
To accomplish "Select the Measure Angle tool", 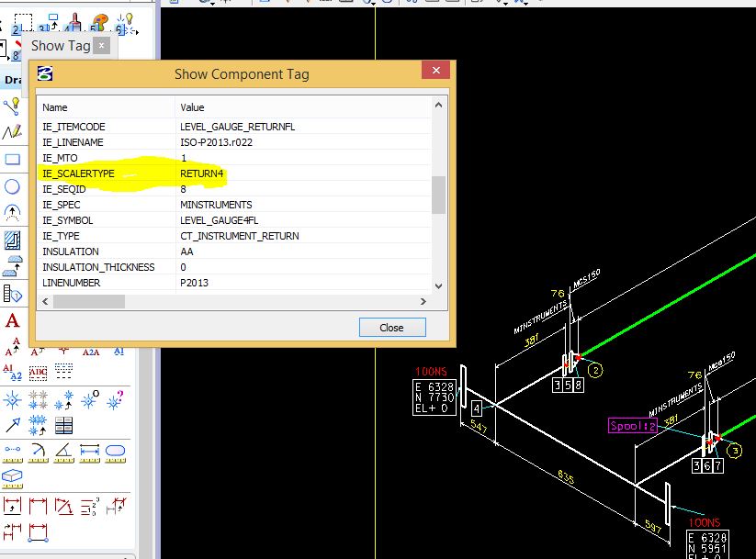I will (63, 453).
